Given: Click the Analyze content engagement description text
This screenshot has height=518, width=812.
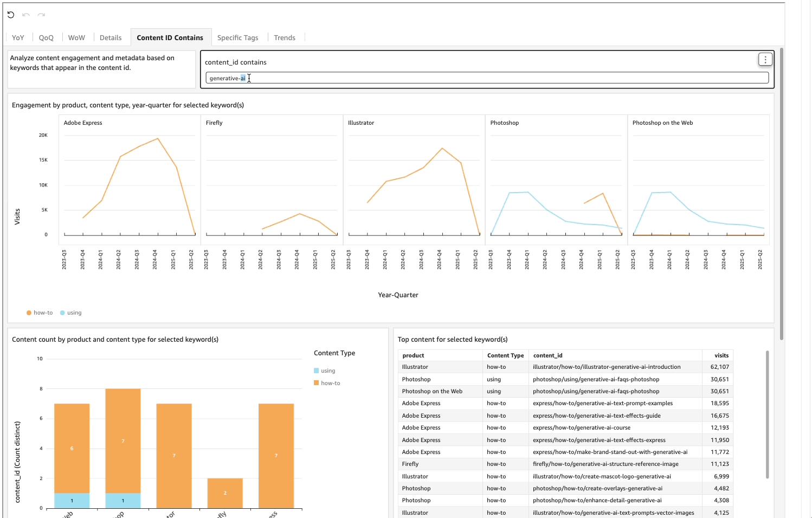Looking at the screenshot, I should point(92,63).
